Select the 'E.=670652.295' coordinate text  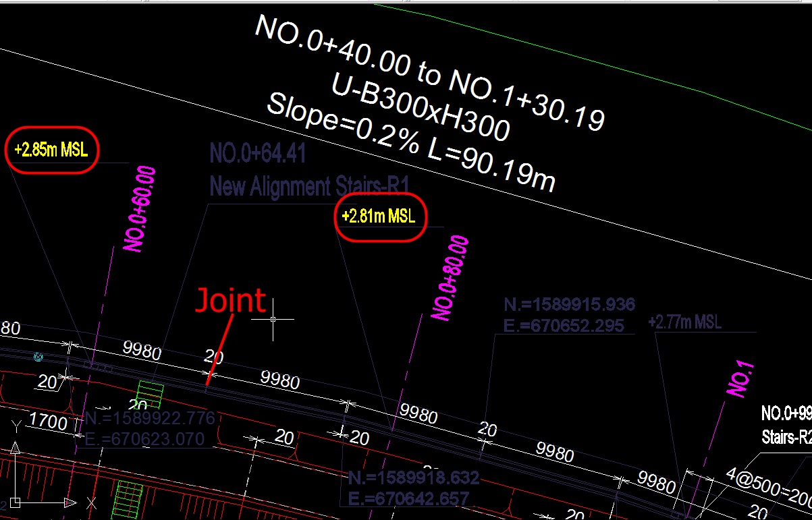coord(564,326)
